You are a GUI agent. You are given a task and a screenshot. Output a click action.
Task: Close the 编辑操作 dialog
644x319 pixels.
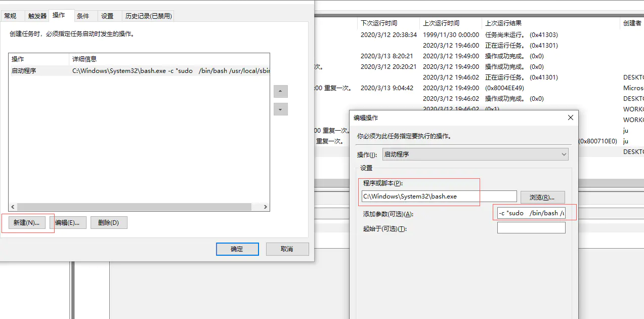point(571,117)
